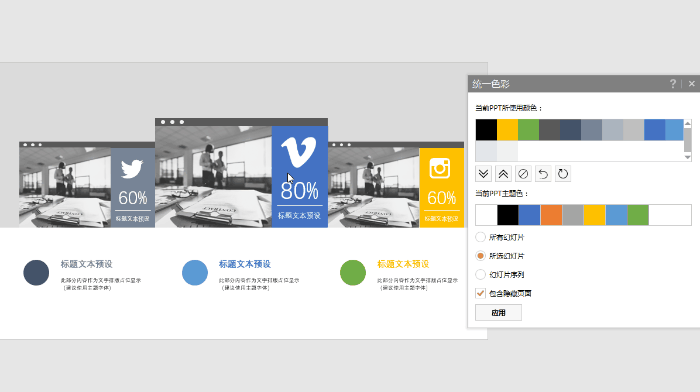Click the blue 标题文本预设 heading

point(245,264)
